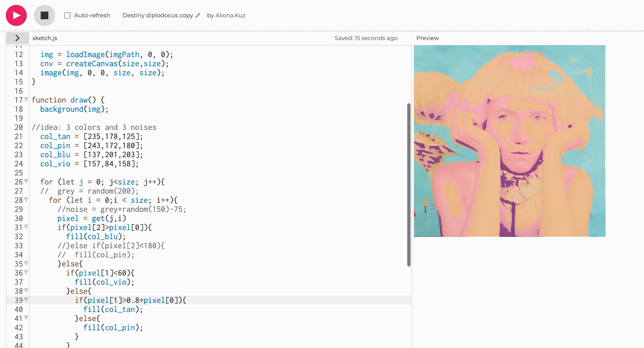Place cursor on the col_blu definition line
Viewport: 644px width, 348px height.
(x=91, y=155)
